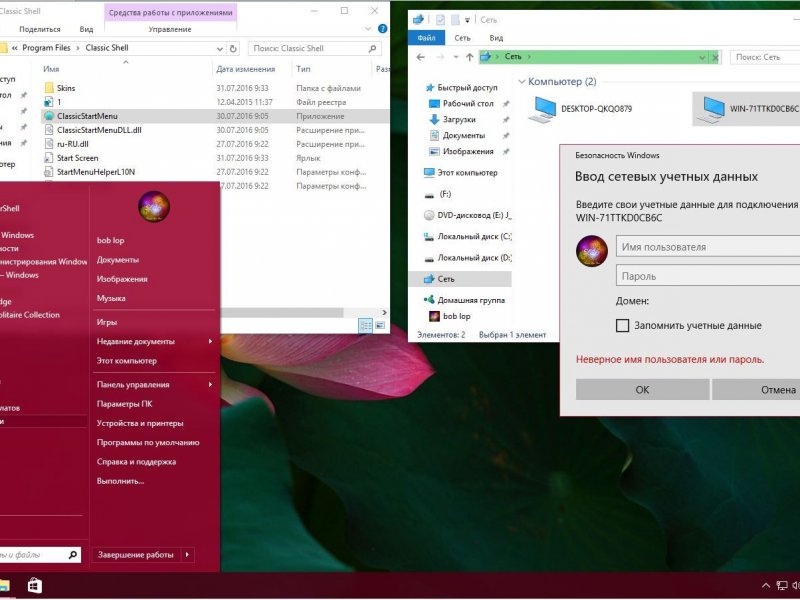Open Справка и поддержка in start menu
800x600 pixels.
136,461
